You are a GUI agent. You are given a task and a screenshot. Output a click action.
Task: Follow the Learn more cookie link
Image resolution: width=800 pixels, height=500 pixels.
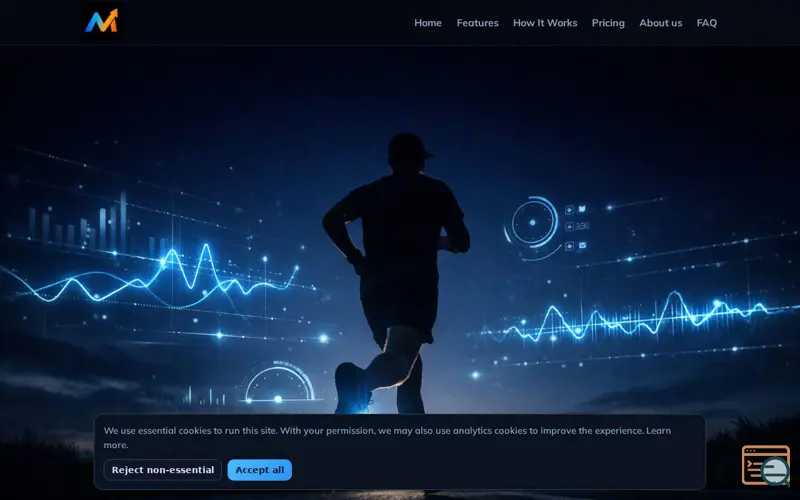pyautogui.click(x=658, y=431)
